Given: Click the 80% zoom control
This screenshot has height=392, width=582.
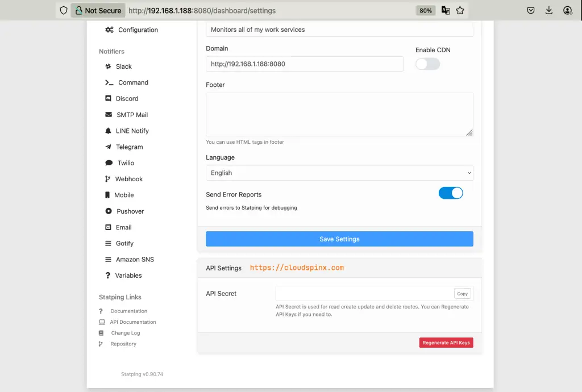Looking at the screenshot, I should pos(425,10).
